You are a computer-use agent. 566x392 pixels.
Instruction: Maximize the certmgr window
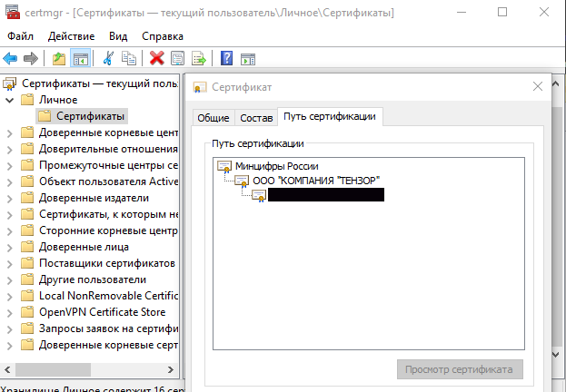click(502, 13)
